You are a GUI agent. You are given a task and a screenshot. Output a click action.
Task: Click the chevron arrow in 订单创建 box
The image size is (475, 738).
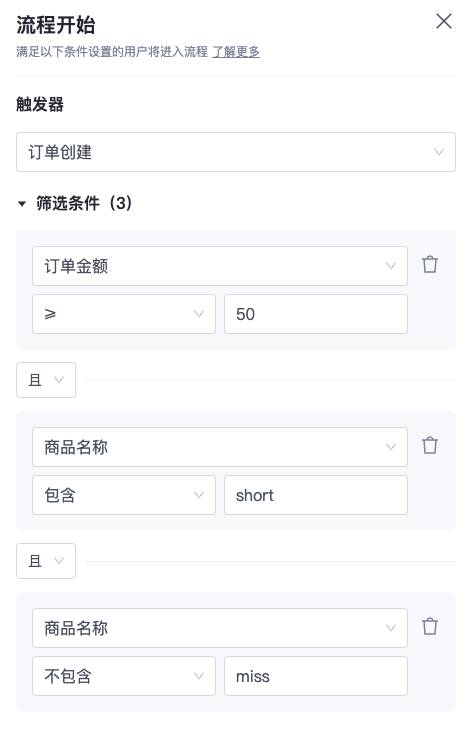tap(439, 152)
